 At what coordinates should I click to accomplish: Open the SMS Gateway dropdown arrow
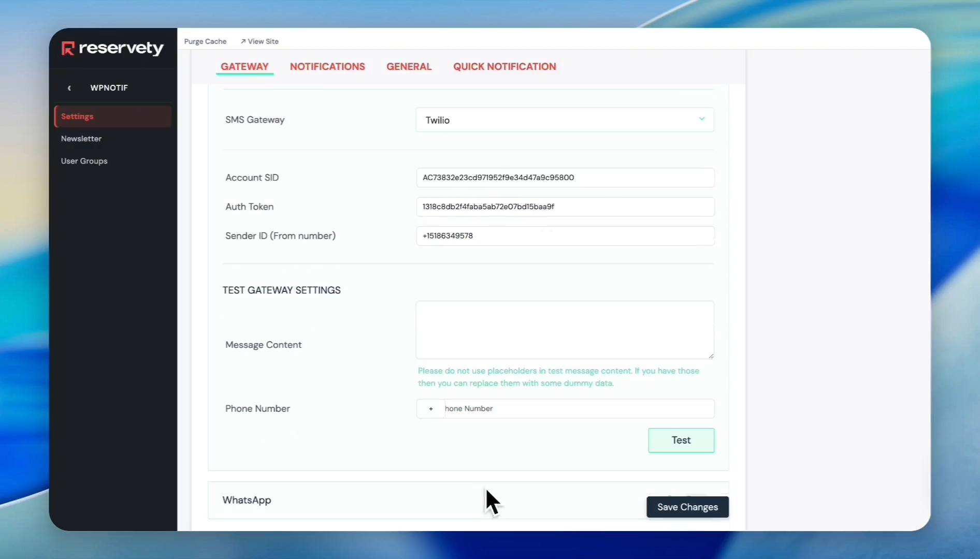pyautogui.click(x=701, y=119)
